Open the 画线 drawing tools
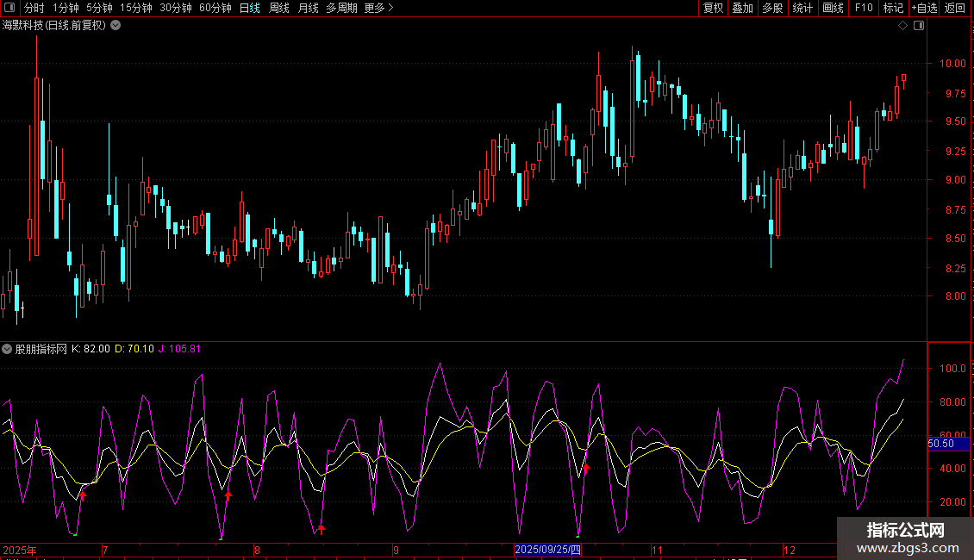This screenshot has width=974, height=560. [833, 9]
